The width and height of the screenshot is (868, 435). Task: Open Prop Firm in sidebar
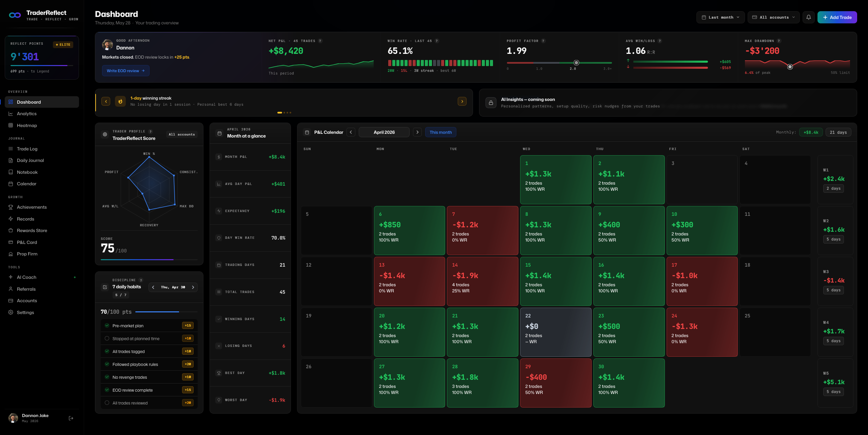(x=42, y=254)
